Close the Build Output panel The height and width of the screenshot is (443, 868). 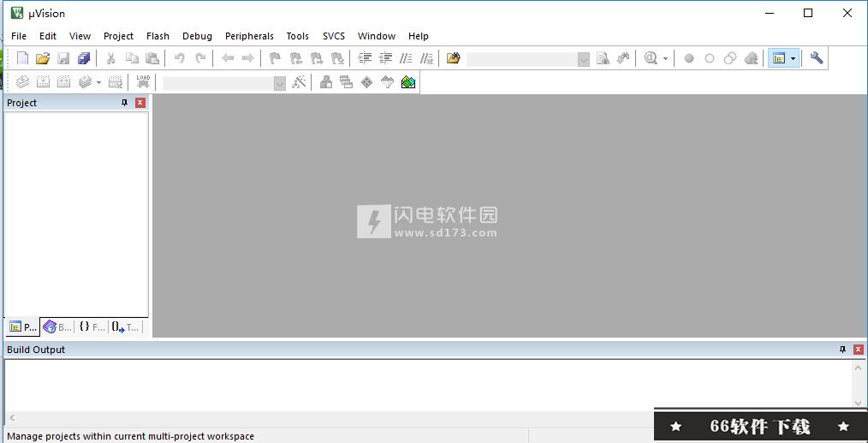(858, 350)
